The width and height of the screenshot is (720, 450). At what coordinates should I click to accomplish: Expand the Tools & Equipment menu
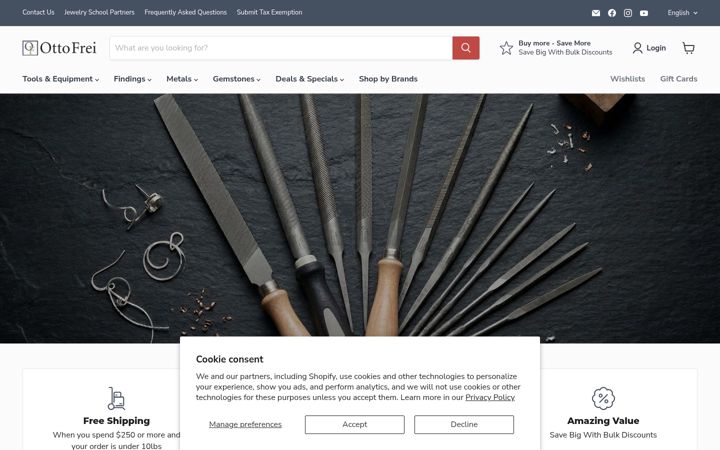pos(61,79)
